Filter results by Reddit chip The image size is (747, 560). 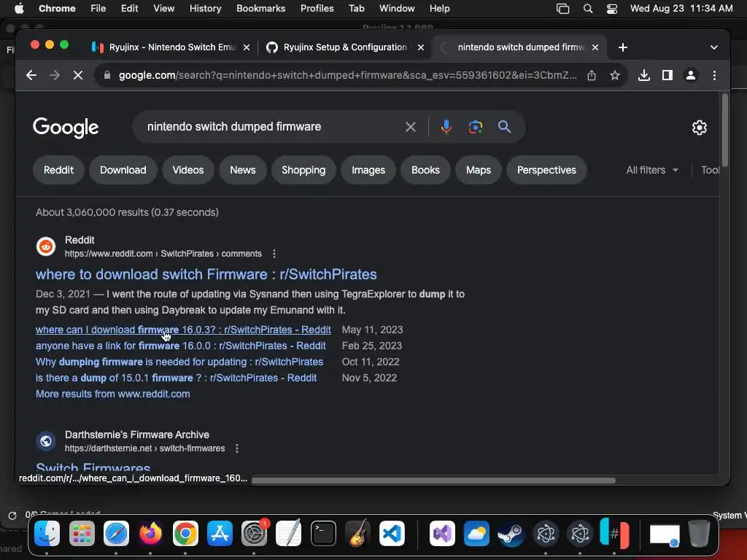[58, 170]
